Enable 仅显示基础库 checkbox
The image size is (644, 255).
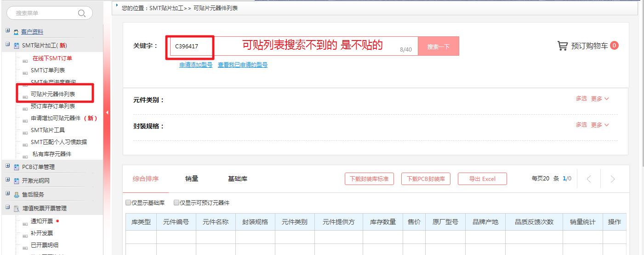pyautogui.click(x=128, y=203)
